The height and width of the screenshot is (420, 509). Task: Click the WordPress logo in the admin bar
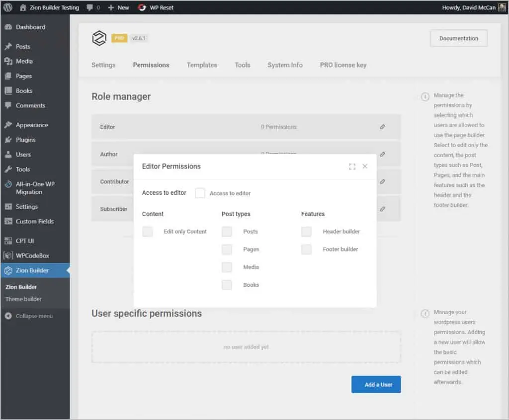7,7
